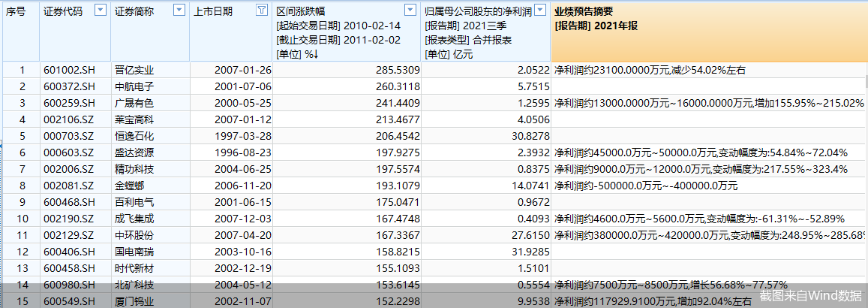Click the 证券代码 column header label

pyautogui.click(x=62, y=11)
